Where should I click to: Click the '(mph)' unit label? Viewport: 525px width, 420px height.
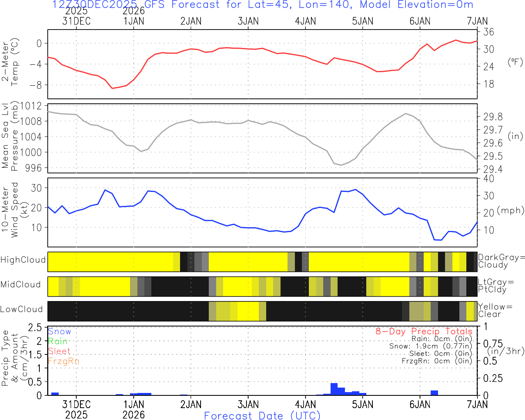(x=511, y=210)
